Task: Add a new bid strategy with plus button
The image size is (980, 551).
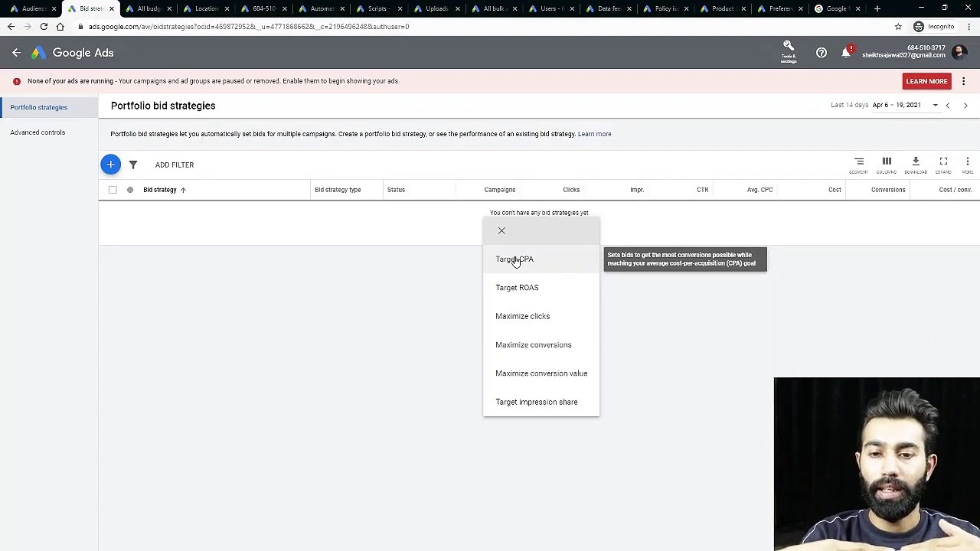Action: (x=110, y=165)
